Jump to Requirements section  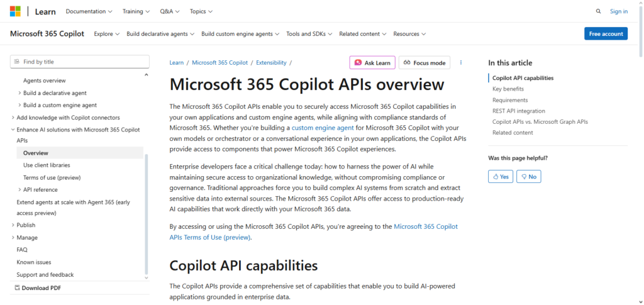coord(510,100)
